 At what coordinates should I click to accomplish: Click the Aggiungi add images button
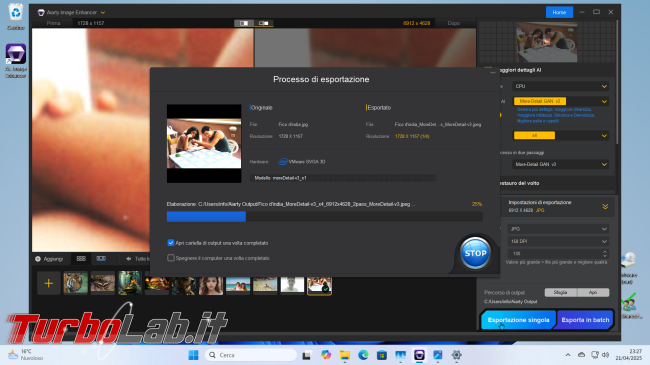tap(49, 259)
